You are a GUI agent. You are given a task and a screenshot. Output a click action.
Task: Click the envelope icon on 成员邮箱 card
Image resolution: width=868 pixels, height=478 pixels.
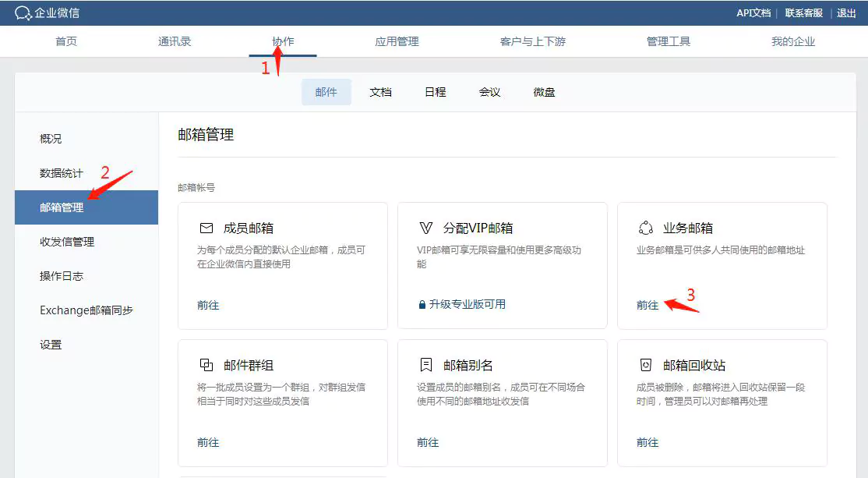[x=206, y=227]
